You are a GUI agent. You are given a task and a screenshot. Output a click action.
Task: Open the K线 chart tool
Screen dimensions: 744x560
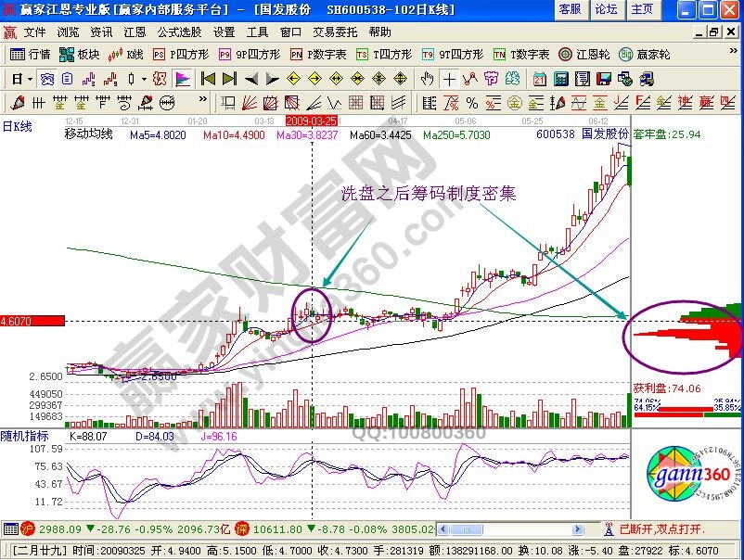click(123, 54)
